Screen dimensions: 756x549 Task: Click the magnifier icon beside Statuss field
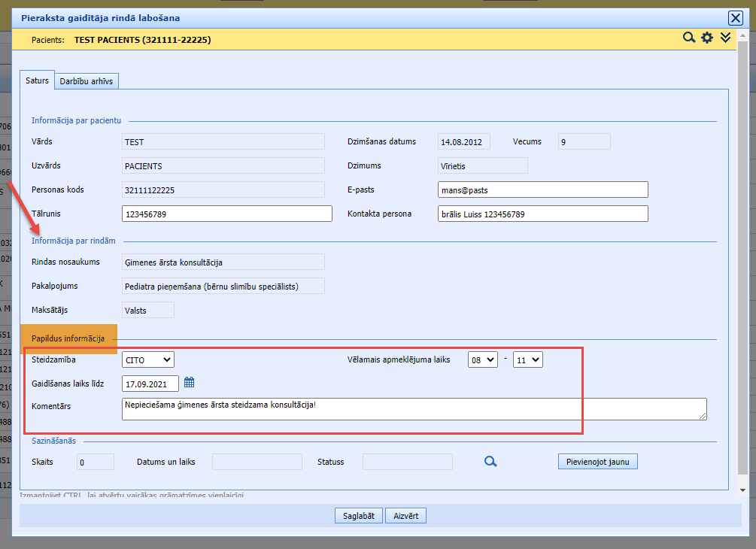tap(490, 461)
